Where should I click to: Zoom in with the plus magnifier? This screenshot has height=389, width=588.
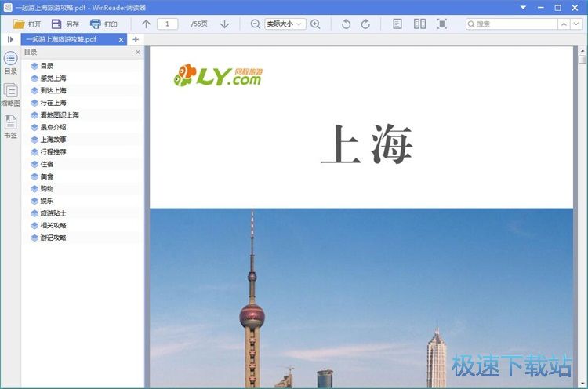click(315, 24)
